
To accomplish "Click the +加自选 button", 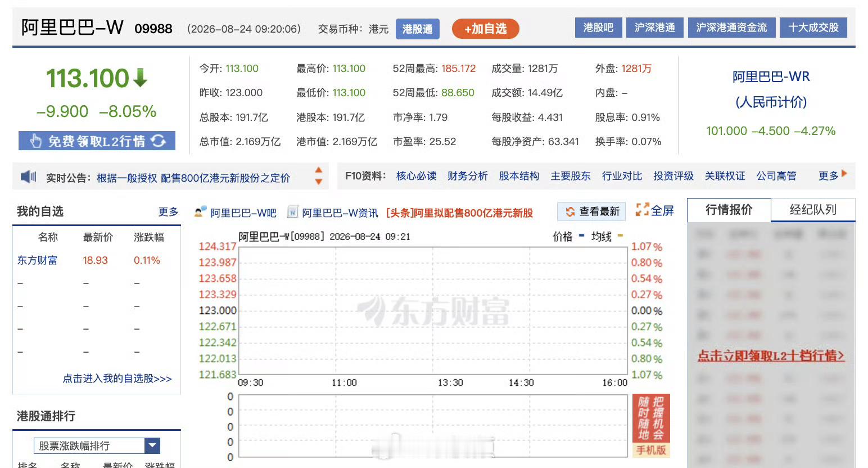I will point(485,29).
